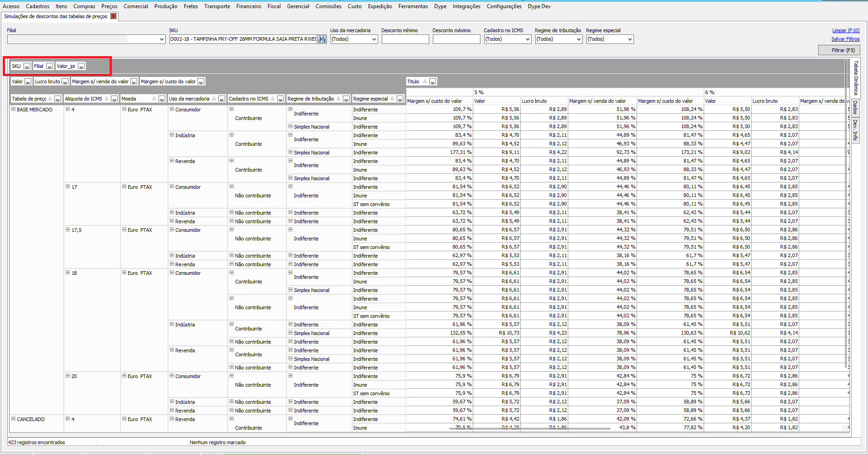Open the Configurações menu
This screenshot has height=455, width=868.
pyautogui.click(x=504, y=6)
